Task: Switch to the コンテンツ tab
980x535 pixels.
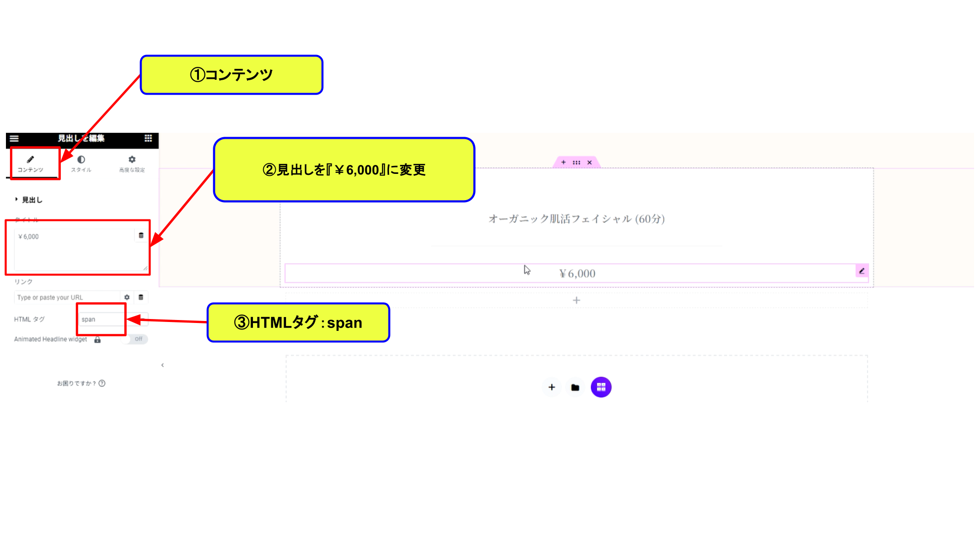Action: pos(31,164)
